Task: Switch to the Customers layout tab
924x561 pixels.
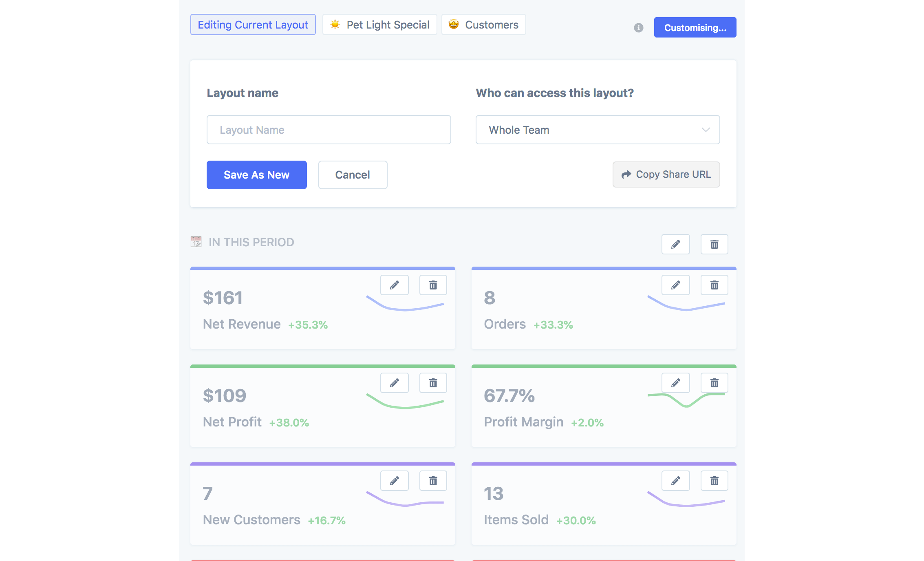Action: click(x=483, y=25)
